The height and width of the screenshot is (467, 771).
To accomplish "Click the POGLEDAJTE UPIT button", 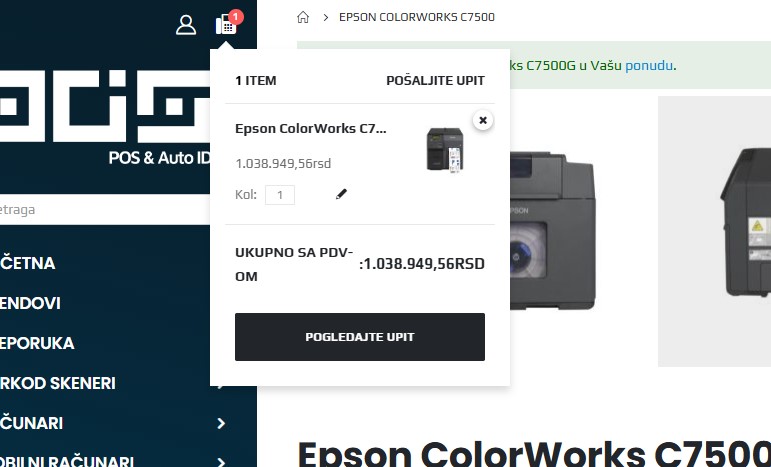I will pyautogui.click(x=360, y=337).
